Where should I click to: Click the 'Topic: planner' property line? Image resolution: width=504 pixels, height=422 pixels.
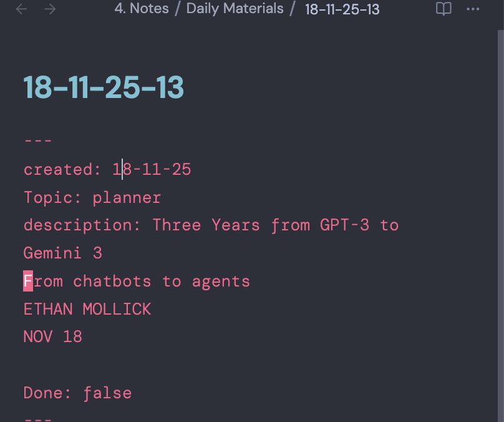click(92, 198)
